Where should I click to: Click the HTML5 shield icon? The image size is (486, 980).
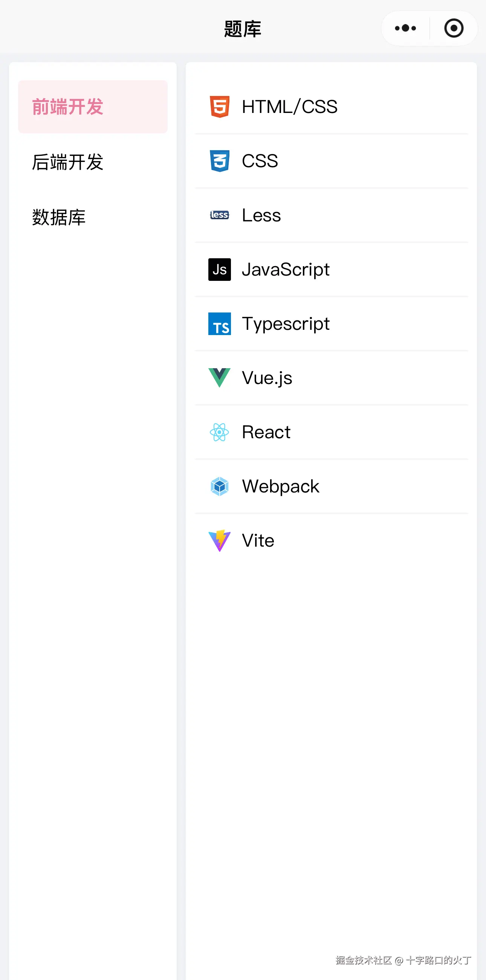[x=219, y=107]
